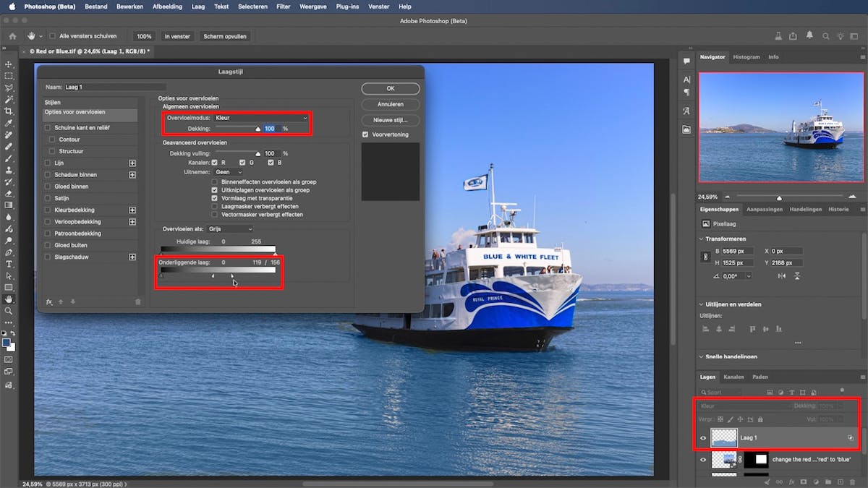The image size is (868, 488).
Task: Click the plus icon next to Lijn
Action: tap(132, 163)
